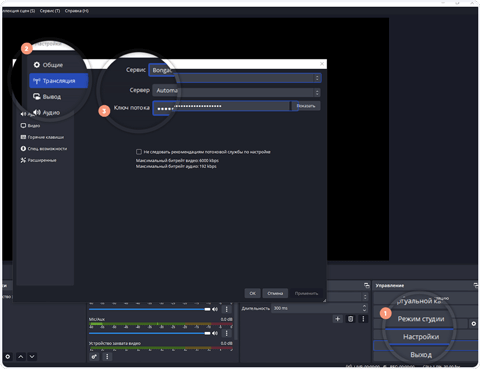Mute the Mic/Aux source

(215, 333)
